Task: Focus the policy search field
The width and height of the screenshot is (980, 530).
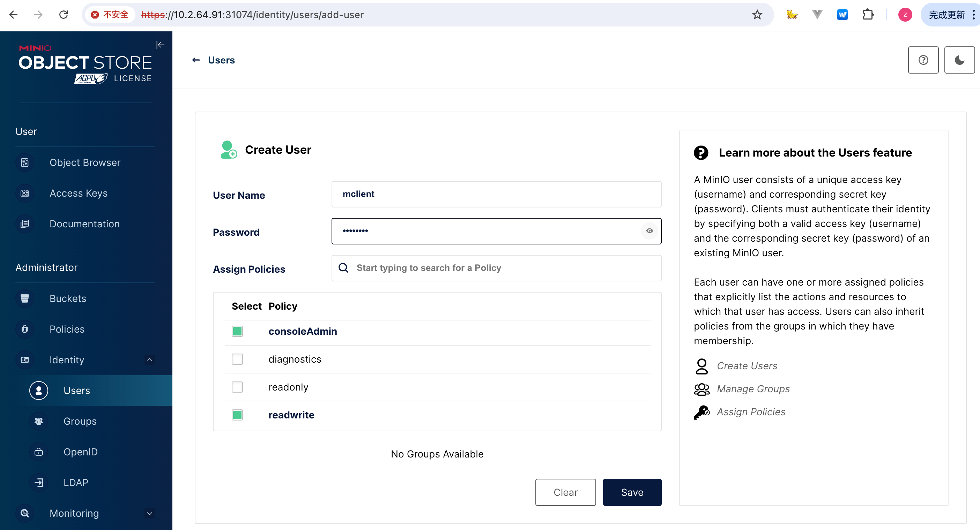Action: pos(502,268)
